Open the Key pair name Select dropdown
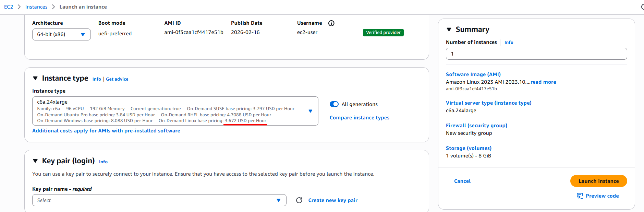 tap(159, 200)
